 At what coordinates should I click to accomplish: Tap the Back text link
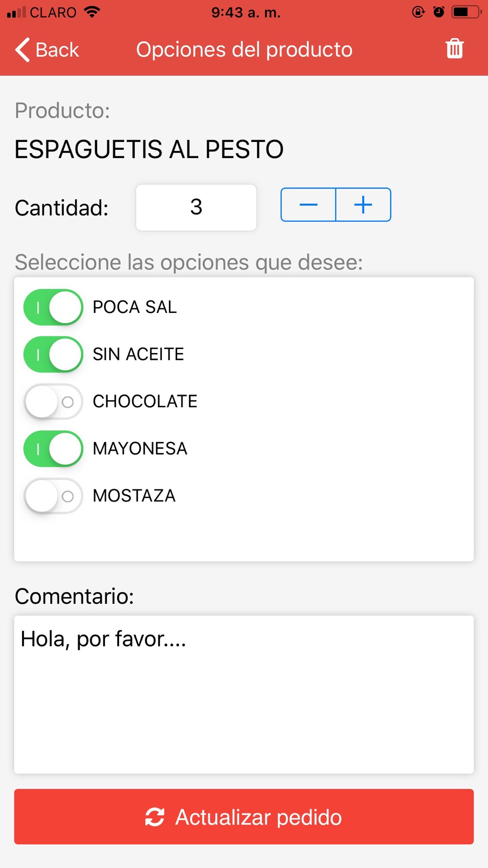pyautogui.click(x=57, y=50)
